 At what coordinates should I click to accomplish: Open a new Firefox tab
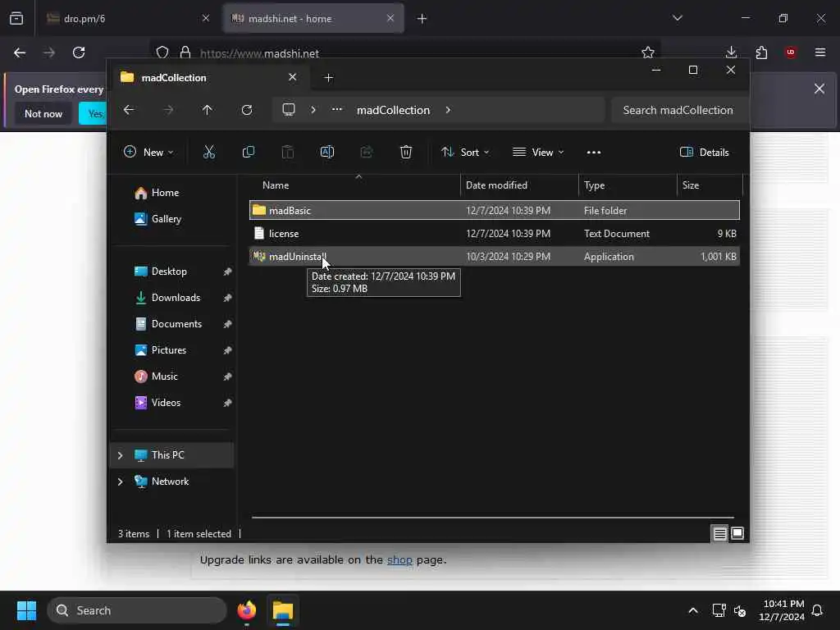click(x=422, y=19)
